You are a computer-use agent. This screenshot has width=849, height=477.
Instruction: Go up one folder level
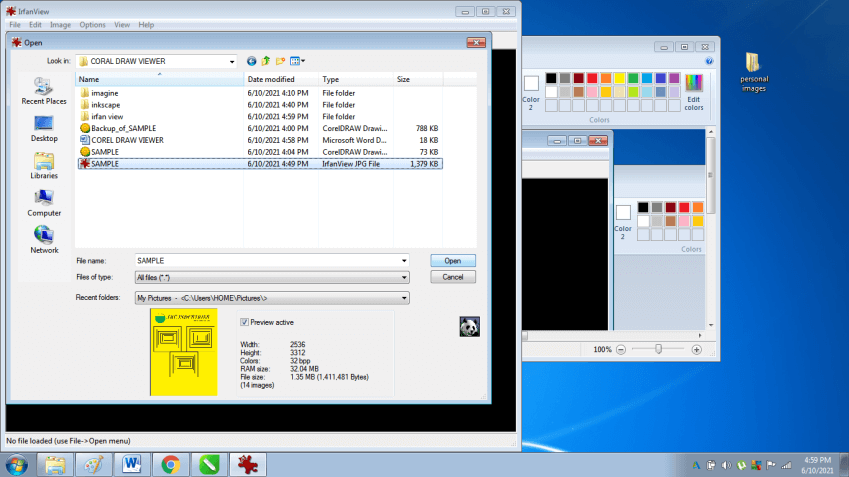click(266, 61)
